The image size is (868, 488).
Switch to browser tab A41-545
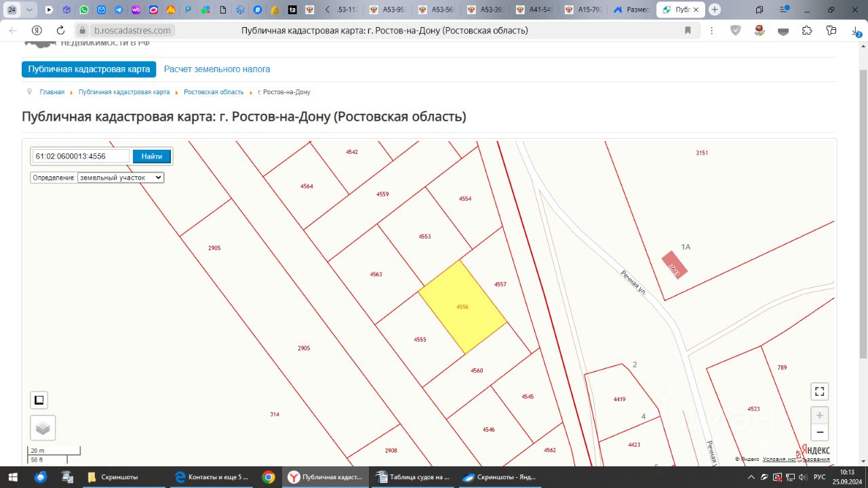[535, 10]
